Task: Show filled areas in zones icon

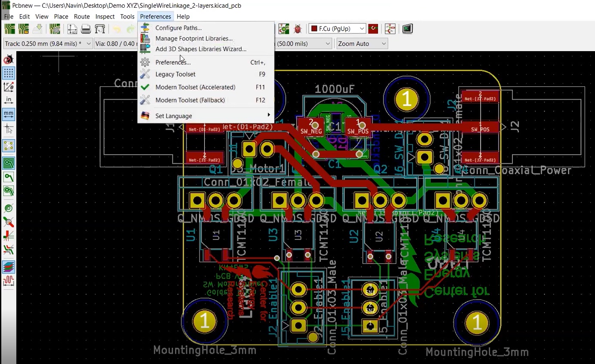Action: pos(9,163)
